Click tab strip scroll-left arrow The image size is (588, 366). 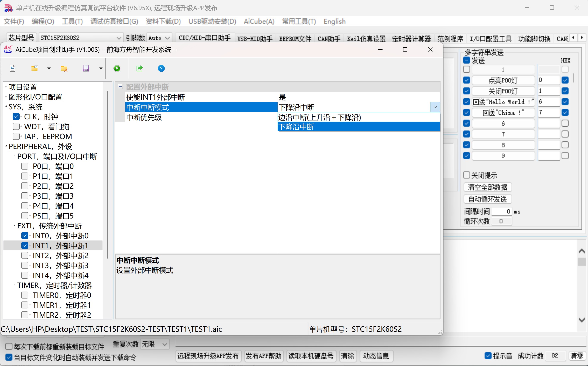pos(573,38)
